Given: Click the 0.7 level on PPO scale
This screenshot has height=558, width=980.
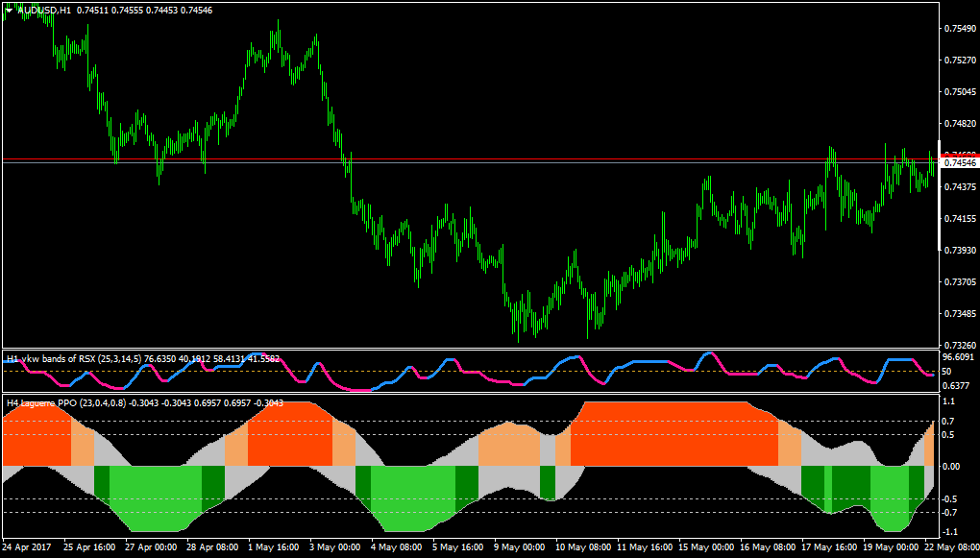Looking at the screenshot, I should (948, 422).
